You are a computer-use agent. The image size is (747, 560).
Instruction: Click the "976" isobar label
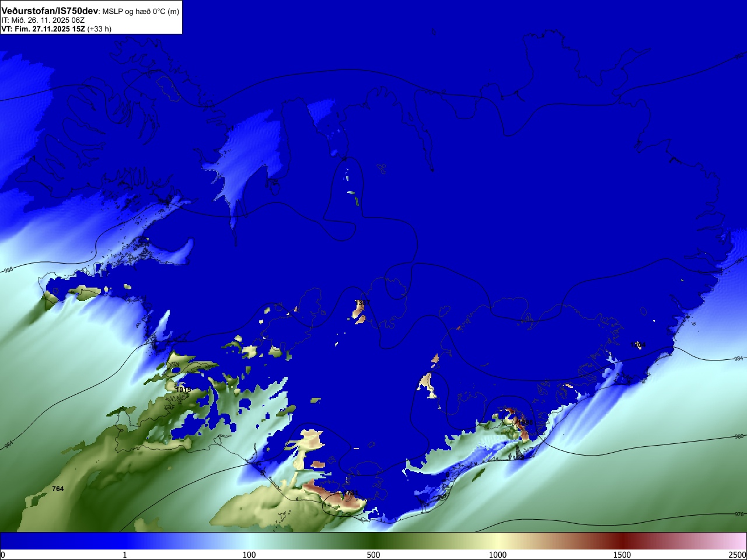(739, 514)
